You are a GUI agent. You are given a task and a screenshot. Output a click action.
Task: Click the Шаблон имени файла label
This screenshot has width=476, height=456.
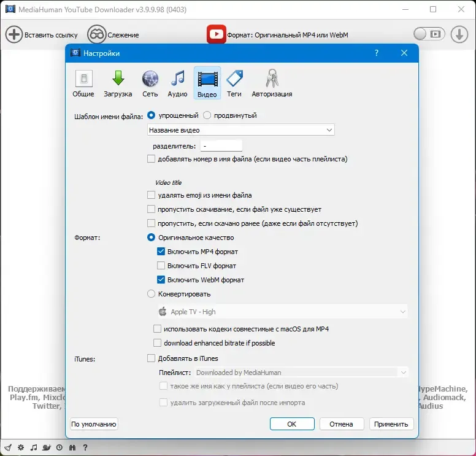(x=109, y=117)
